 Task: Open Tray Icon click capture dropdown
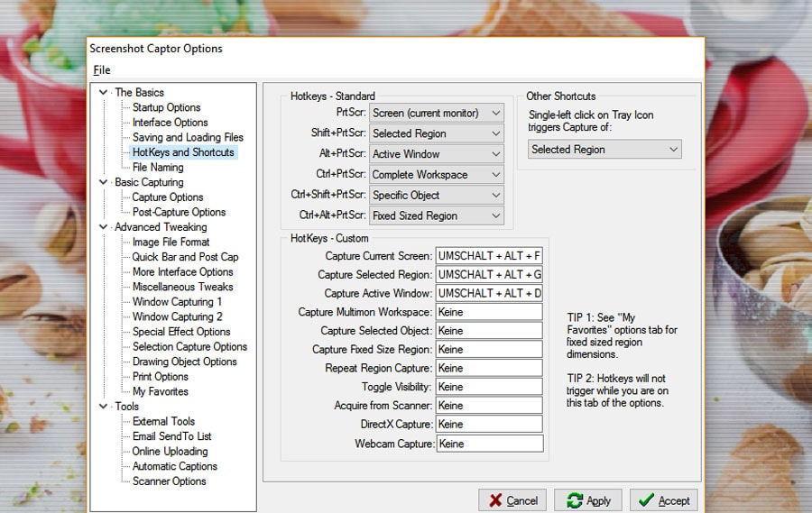point(604,149)
